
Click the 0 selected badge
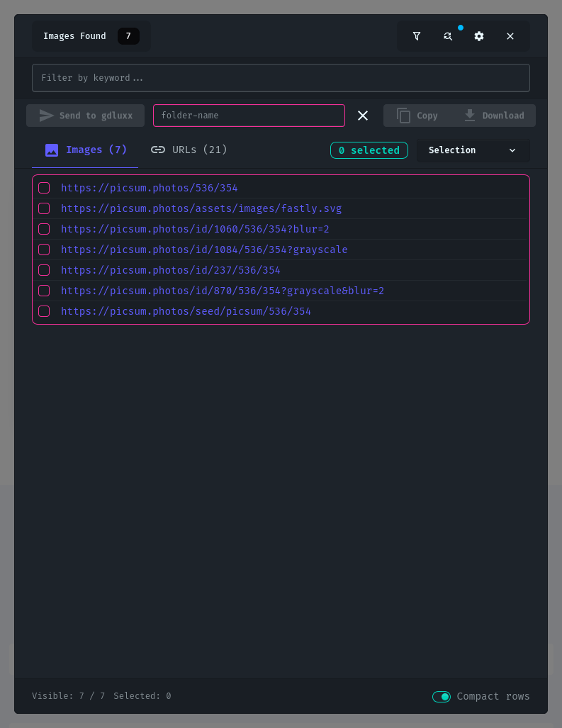pos(369,150)
